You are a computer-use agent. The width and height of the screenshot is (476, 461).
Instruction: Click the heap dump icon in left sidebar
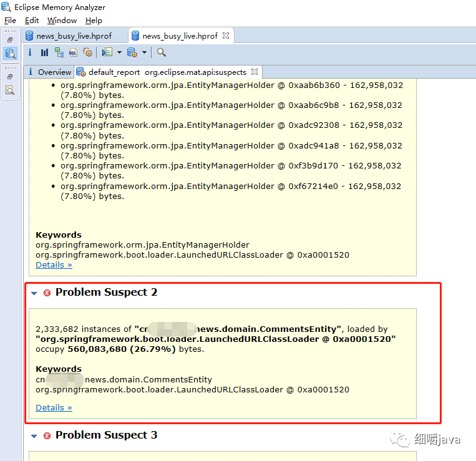[11, 54]
